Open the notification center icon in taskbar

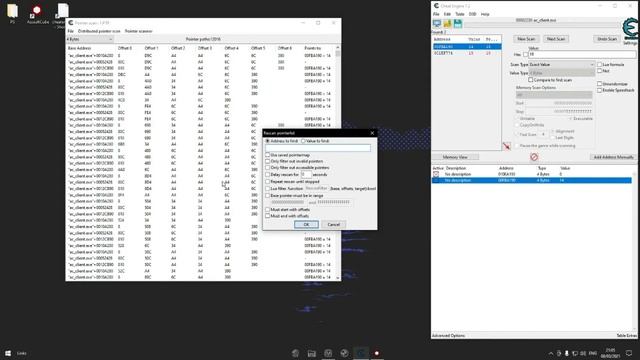(629, 353)
